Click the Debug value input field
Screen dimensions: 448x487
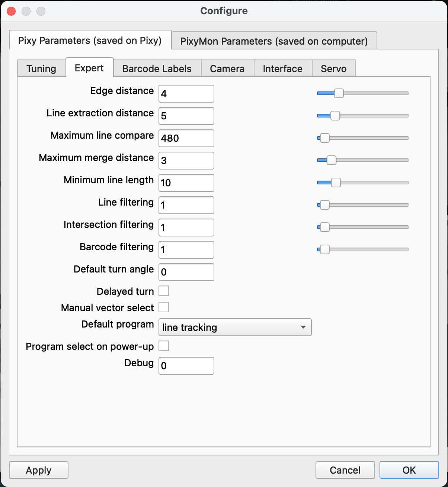[186, 366]
